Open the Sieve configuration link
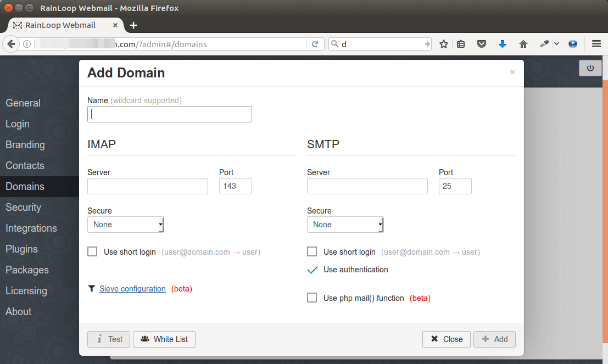The image size is (608, 364). tap(132, 288)
